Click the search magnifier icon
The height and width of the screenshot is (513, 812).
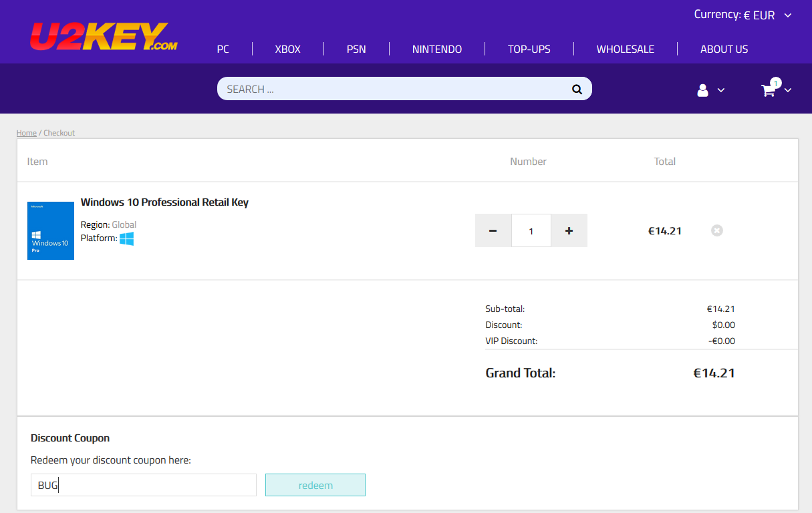(x=577, y=90)
